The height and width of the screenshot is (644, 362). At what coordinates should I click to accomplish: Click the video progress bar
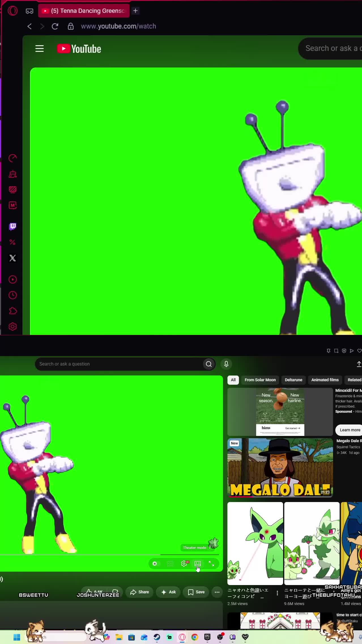click(x=110, y=554)
